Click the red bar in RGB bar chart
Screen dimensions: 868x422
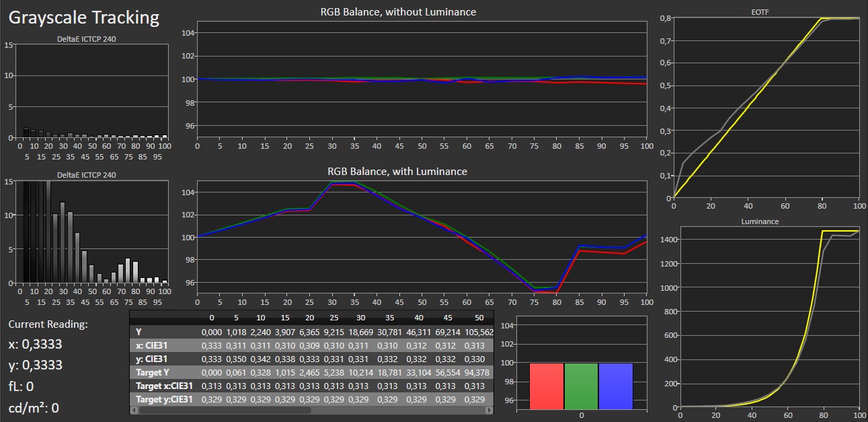tap(547, 386)
